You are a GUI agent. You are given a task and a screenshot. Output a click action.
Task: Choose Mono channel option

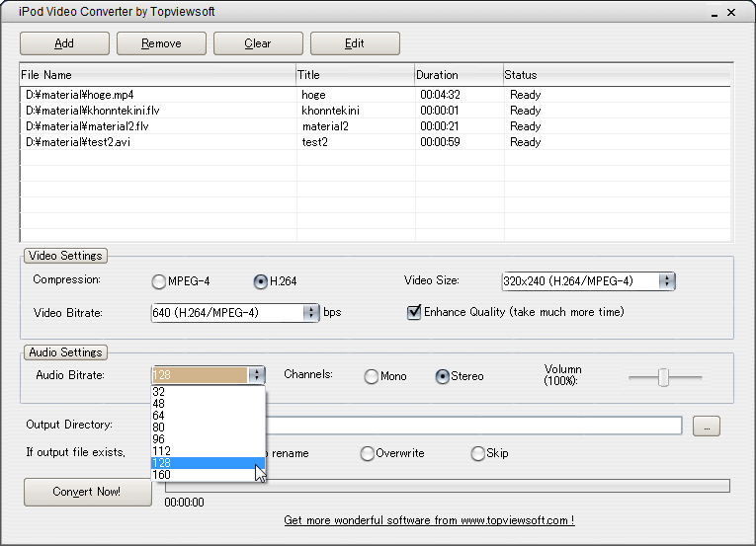(x=372, y=376)
